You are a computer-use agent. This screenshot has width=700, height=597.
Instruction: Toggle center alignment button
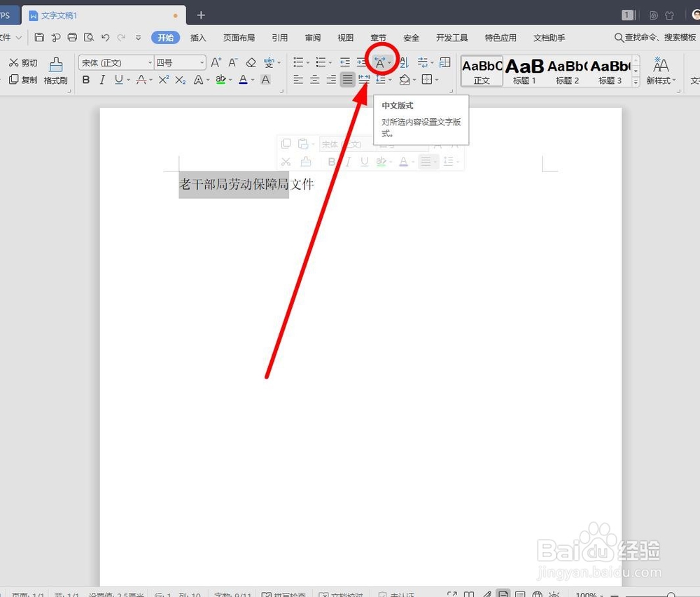(x=315, y=79)
